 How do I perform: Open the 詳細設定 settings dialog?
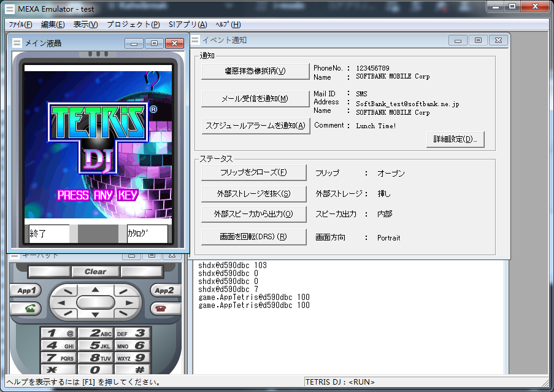(455, 139)
